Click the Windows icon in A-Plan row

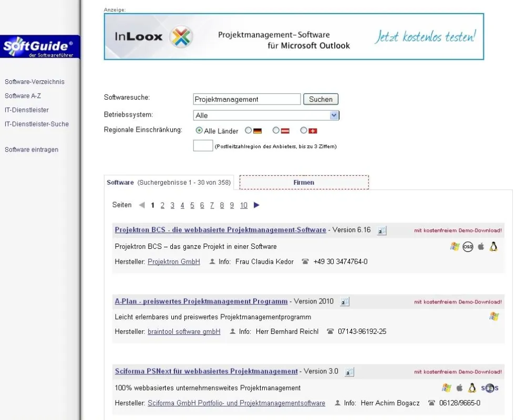tap(494, 317)
